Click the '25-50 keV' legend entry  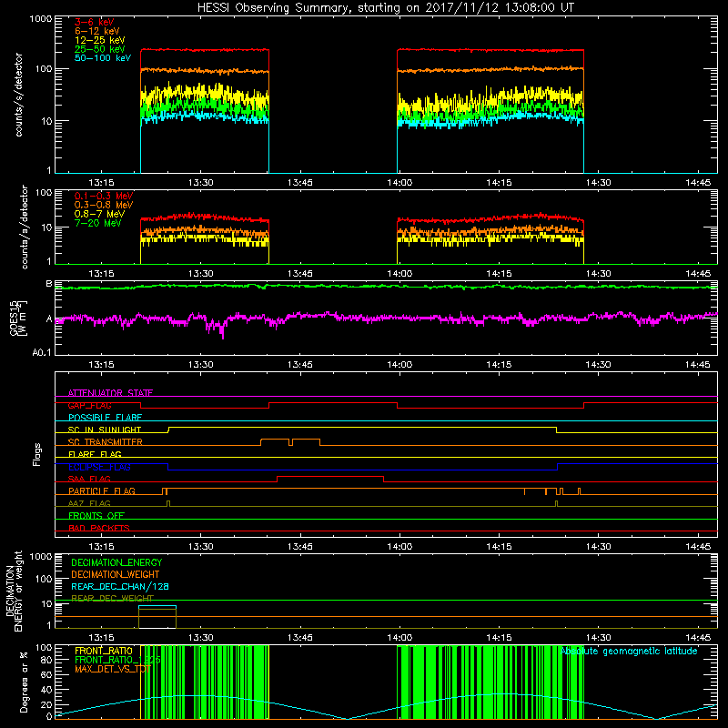(x=100, y=49)
